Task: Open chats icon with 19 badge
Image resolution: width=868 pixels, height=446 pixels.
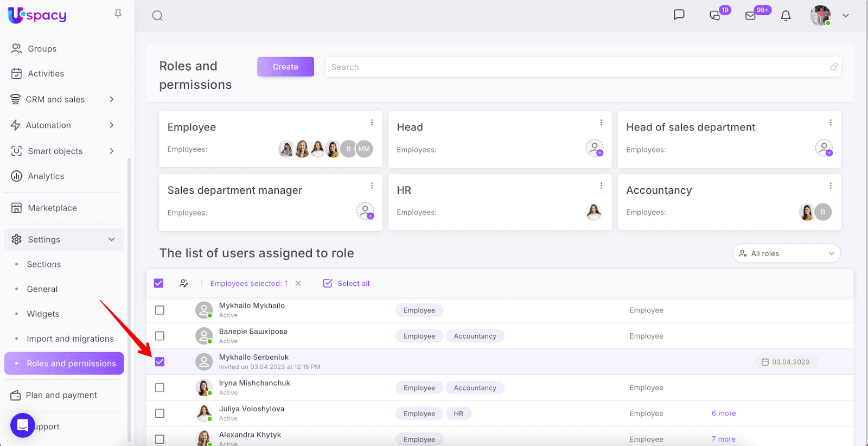Action: tap(715, 16)
